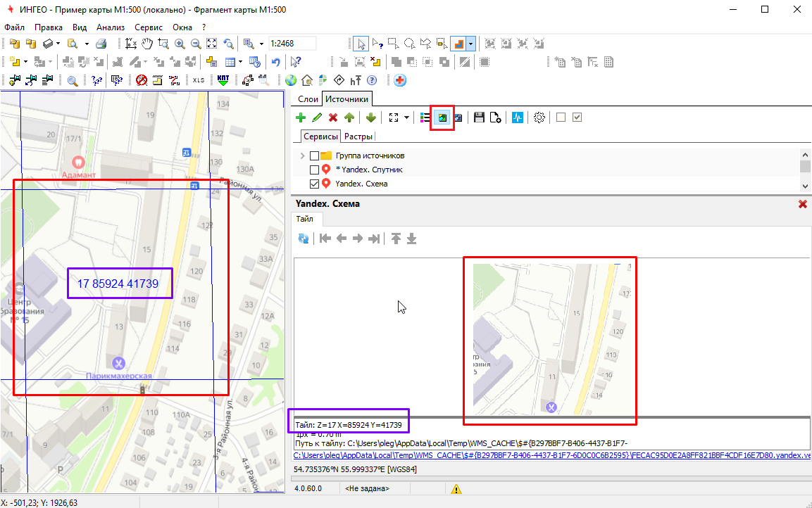Click the empty checkbox icon in sources toolbar
This screenshot has width=812, height=508.
pyautogui.click(x=561, y=118)
